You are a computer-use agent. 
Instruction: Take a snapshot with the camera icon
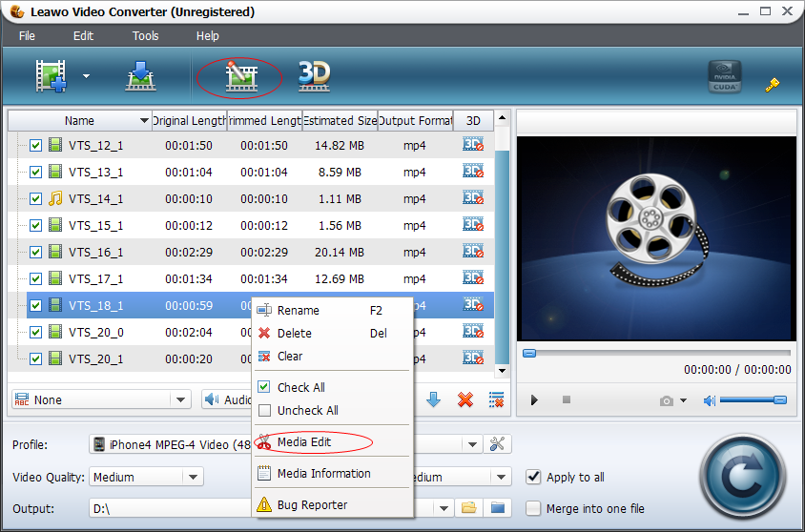[667, 400]
